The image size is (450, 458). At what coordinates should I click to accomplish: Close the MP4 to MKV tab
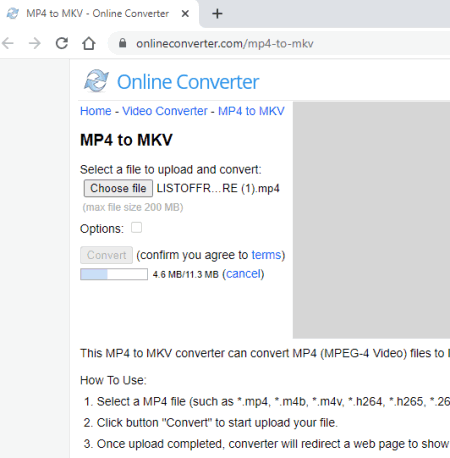point(185,14)
